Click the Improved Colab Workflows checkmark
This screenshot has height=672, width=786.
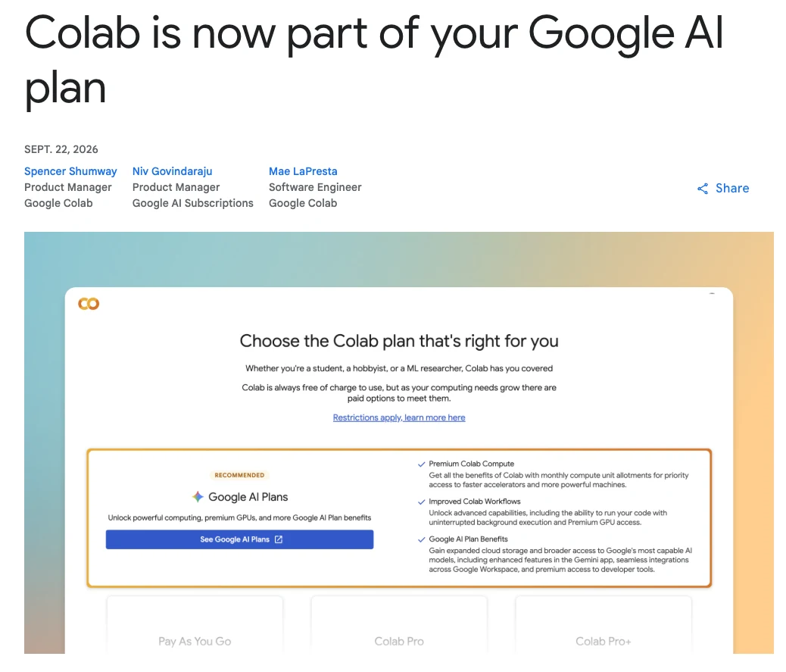[x=422, y=502]
